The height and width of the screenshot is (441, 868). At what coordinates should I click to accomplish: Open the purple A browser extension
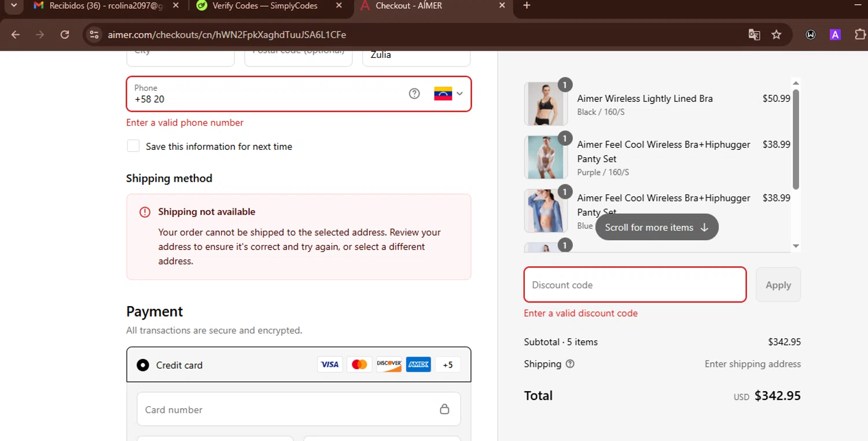pos(835,35)
